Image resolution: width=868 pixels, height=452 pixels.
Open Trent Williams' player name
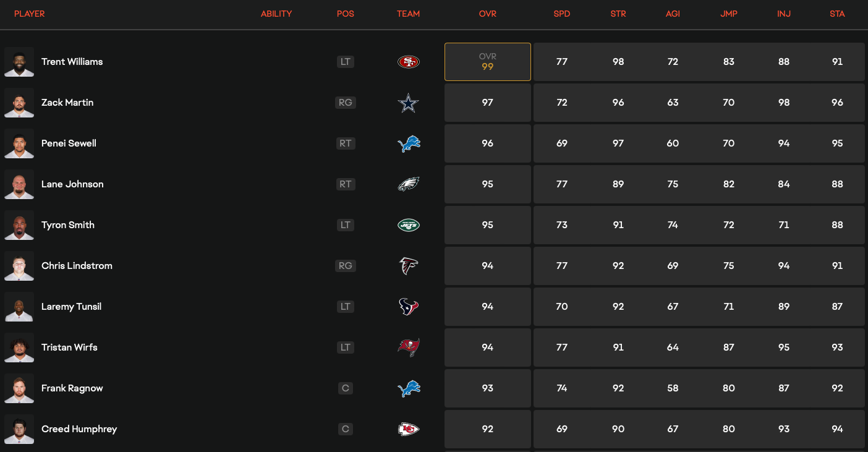72,61
